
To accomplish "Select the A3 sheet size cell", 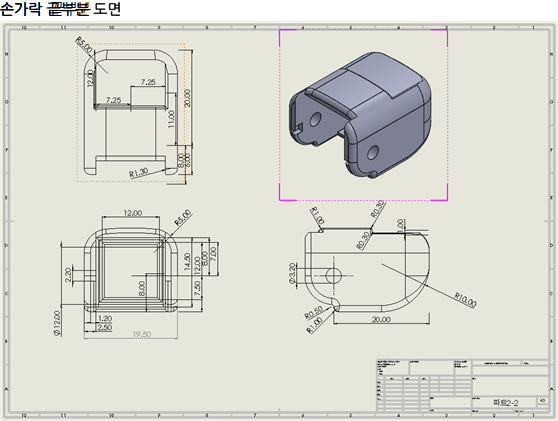I will tap(542, 400).
